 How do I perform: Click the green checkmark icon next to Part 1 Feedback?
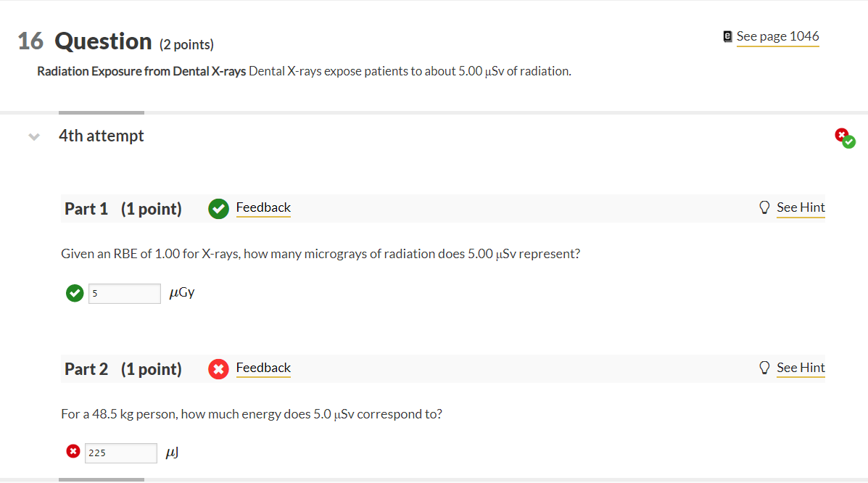tap(218, 208)
